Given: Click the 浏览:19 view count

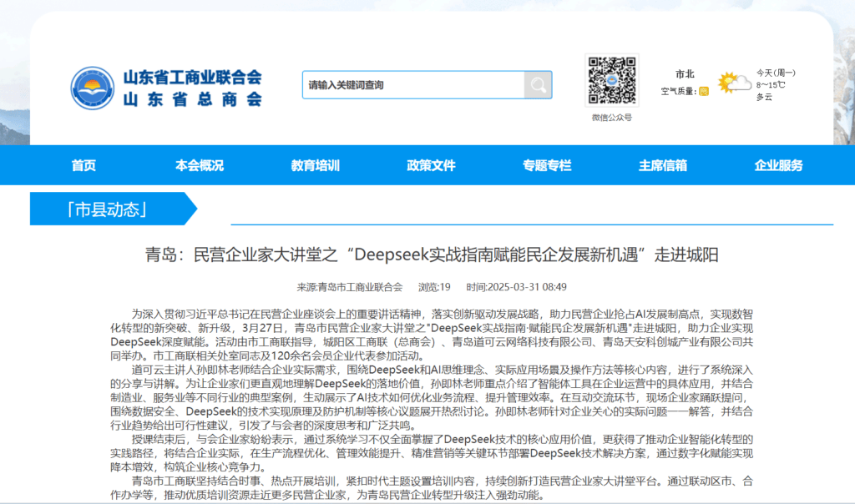Looking at the screenshot, I should (434, 287).
